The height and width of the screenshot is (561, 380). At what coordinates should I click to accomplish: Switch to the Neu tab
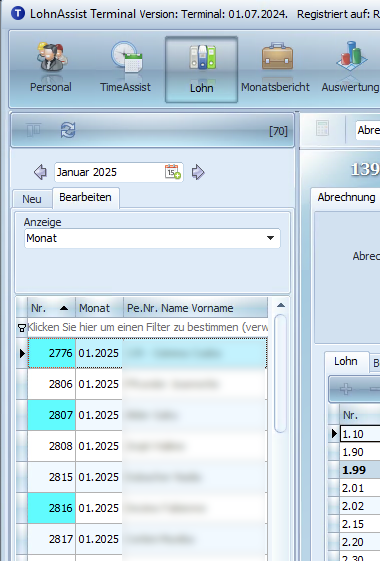pyautogui.click(x=32, y=199)
